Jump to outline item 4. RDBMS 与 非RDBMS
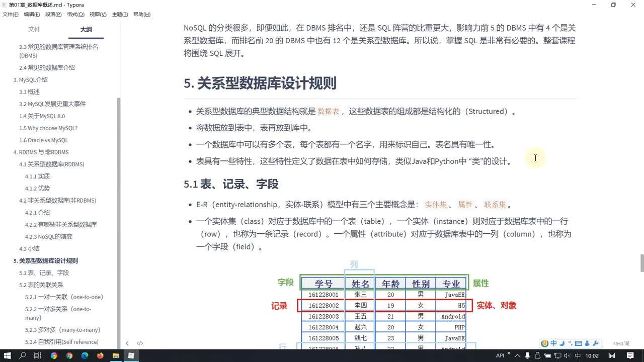 pos(41,152)
